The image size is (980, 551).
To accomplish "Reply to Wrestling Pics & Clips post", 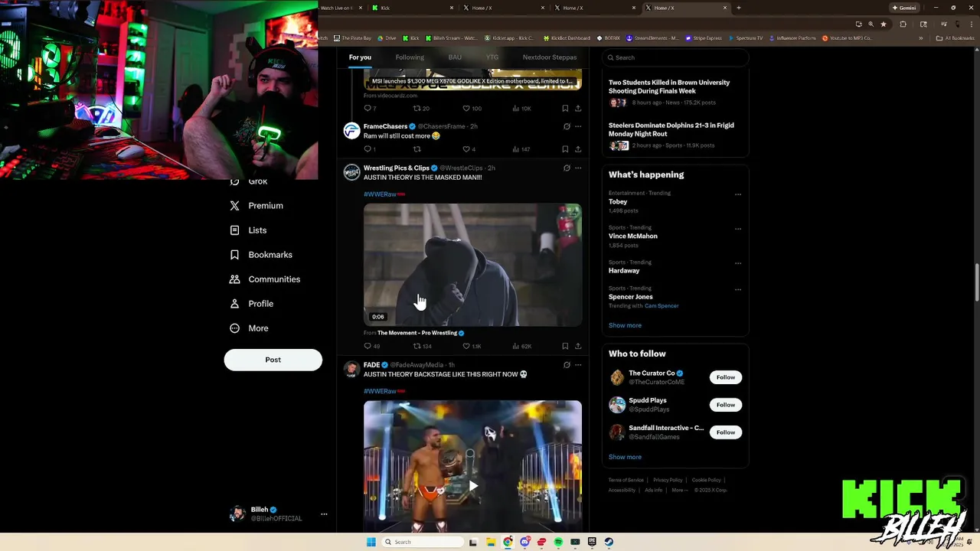I will (x=367, y=346).
